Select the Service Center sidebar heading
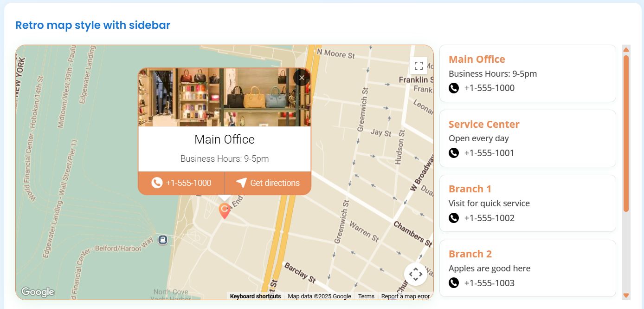The height and width of the screenshot is (309, 644). click(484, 124)
